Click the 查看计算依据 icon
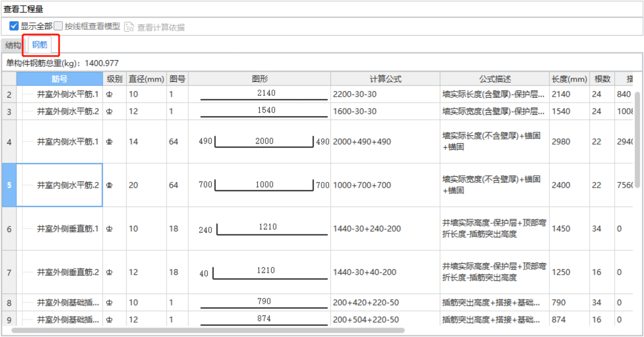The width and height of the screenshot is (644, 337). (x=129, y=27)
